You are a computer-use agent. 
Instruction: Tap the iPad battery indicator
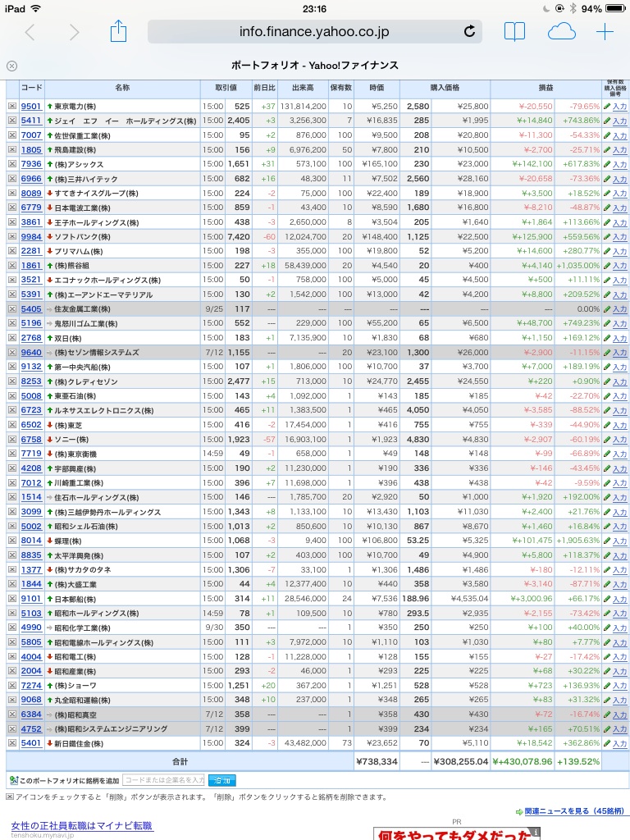[x=615, y=8]
